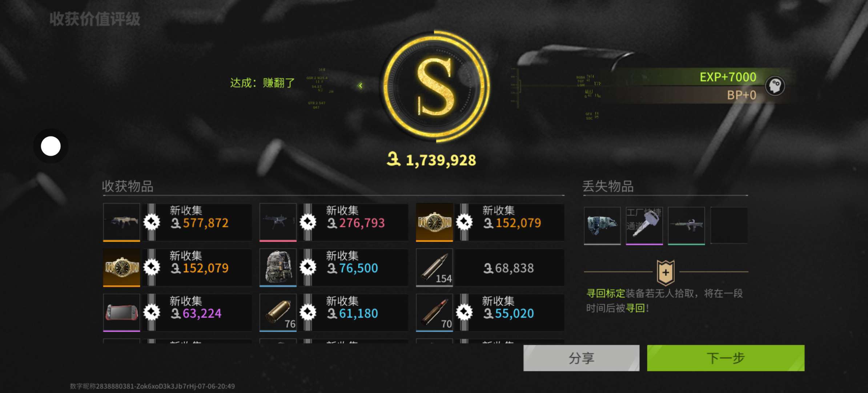
Task: Tap the rifle item valued 577,872
Action: click(121, 222)
